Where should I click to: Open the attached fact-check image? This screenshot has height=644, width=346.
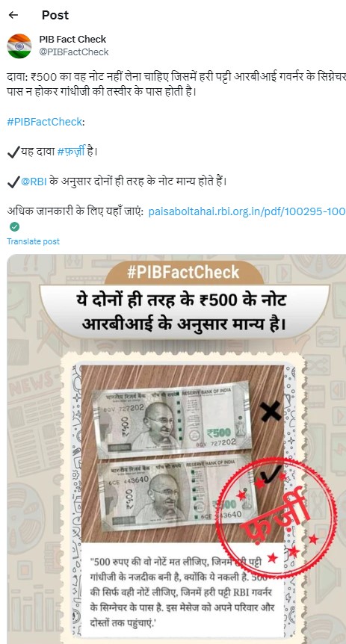[x=176, y=449]
